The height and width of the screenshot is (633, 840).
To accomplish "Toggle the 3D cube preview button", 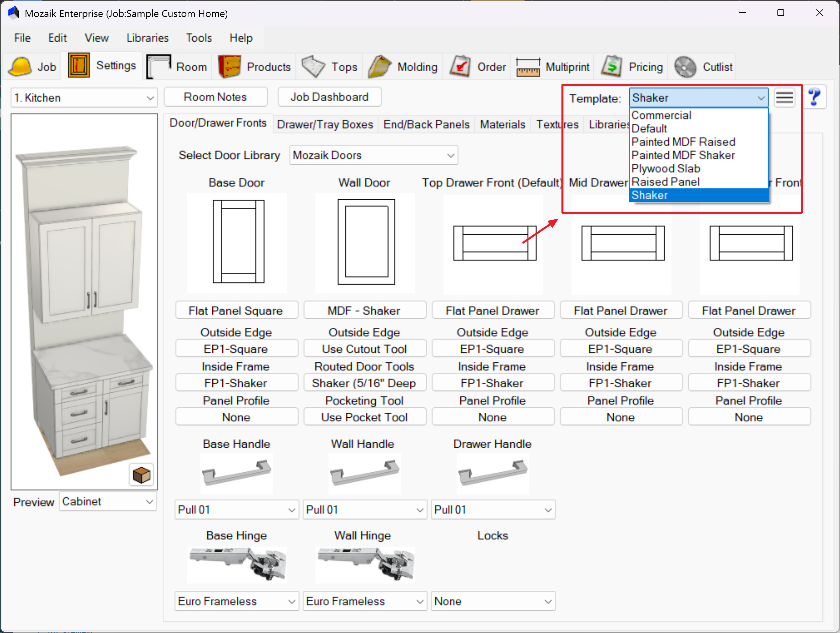I will tap(141, 475).
